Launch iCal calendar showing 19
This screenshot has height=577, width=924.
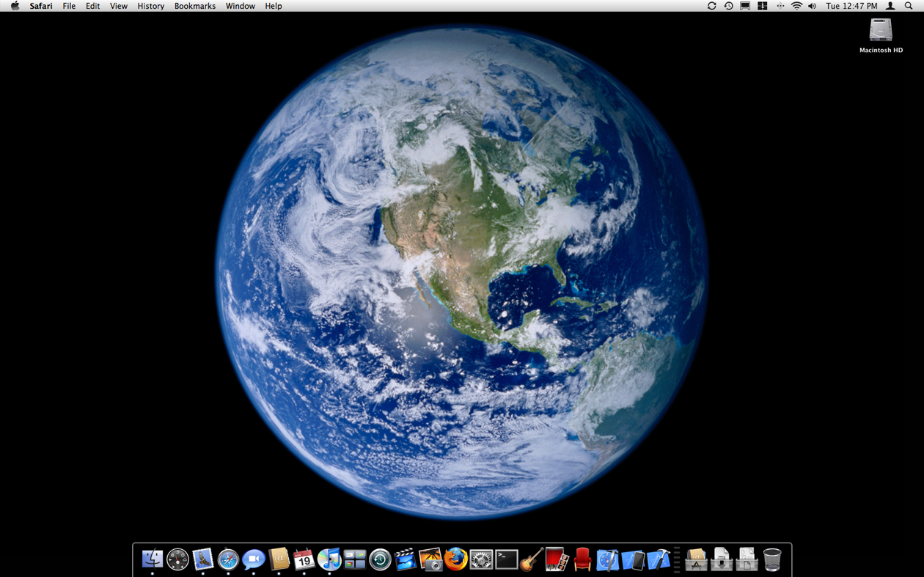(x=304, y=559)
